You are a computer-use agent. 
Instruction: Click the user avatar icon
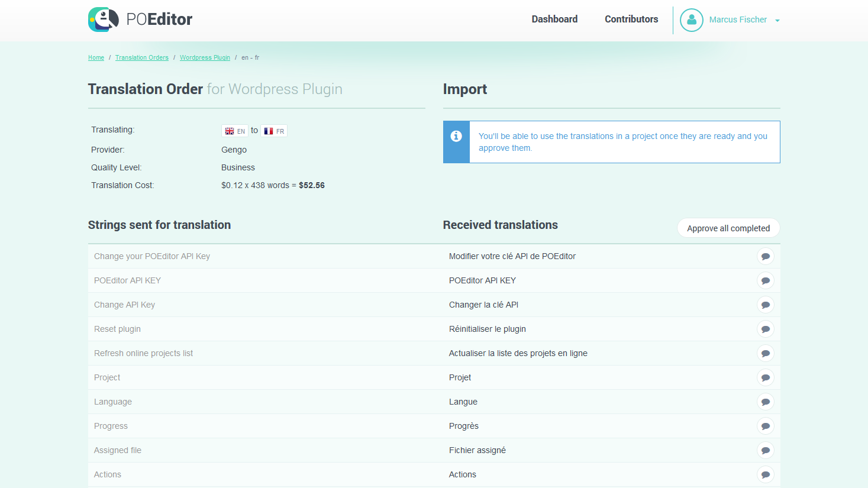[691, 20]
